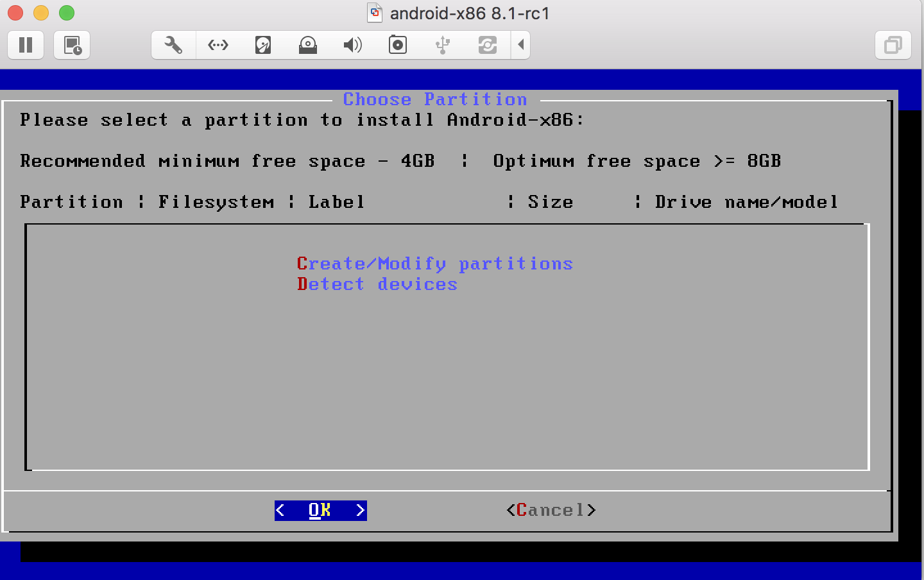Viewport: 924px width, 580px height.
Task: Click the shared folders sync icon
Action: point(487,45)
